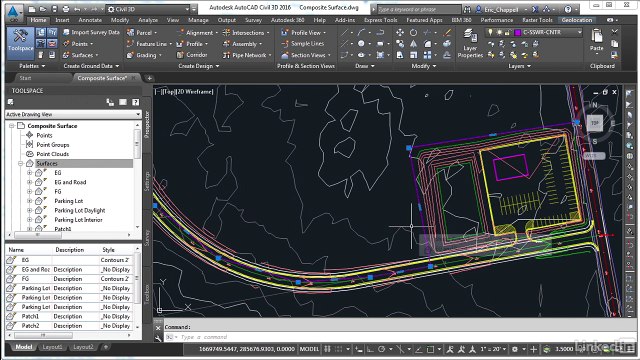Expand the EG surface tree node
This screenshot has height=360, width=640.
(x=29, y=173)
